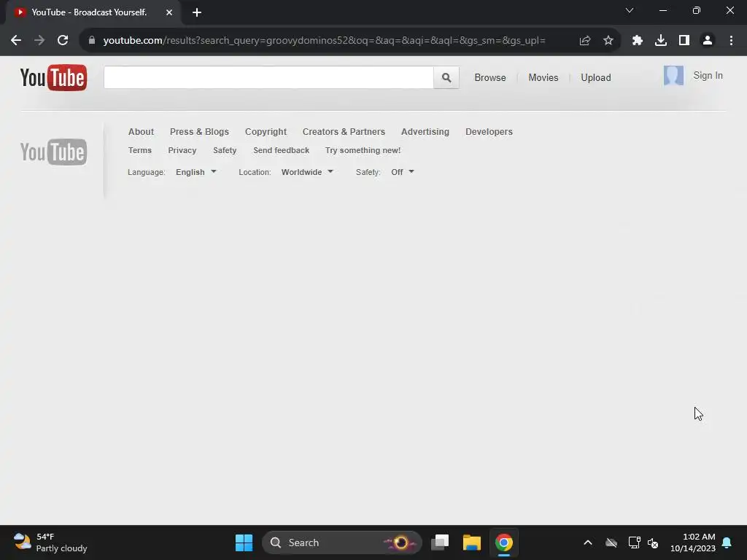Open the Privacy footer link

(182, 150)
